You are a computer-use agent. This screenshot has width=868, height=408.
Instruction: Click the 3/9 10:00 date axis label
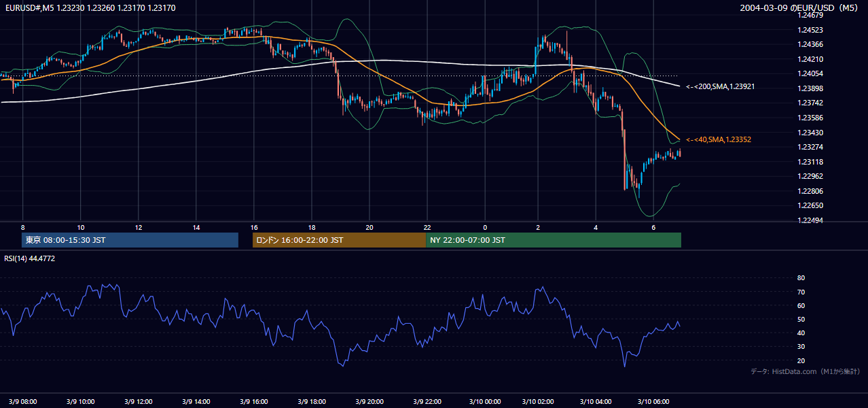click(x=81, y=401)
